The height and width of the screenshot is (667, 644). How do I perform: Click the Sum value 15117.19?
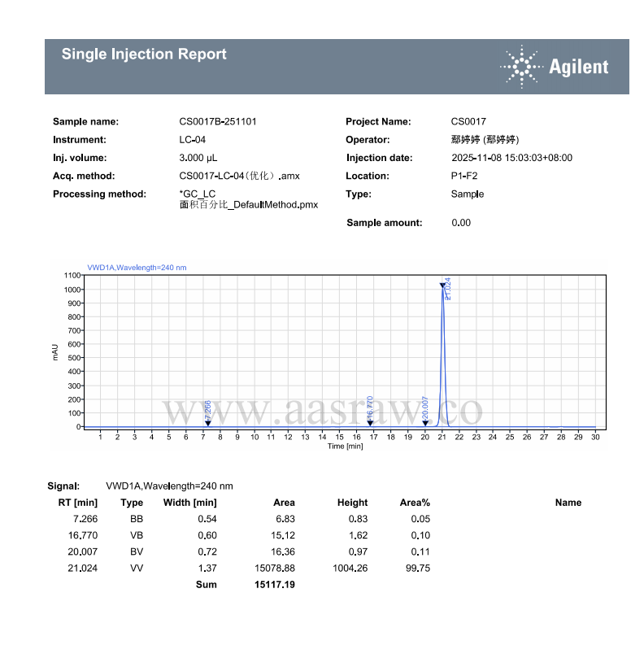(275, 585)
